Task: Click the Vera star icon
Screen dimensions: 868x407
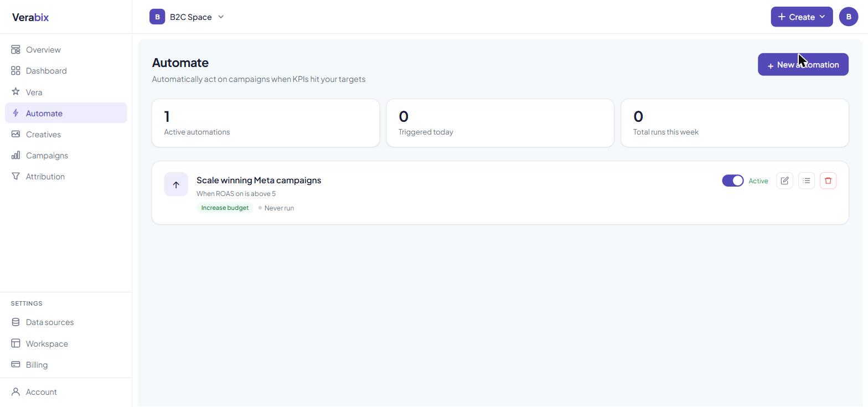Action: point(15,92)
